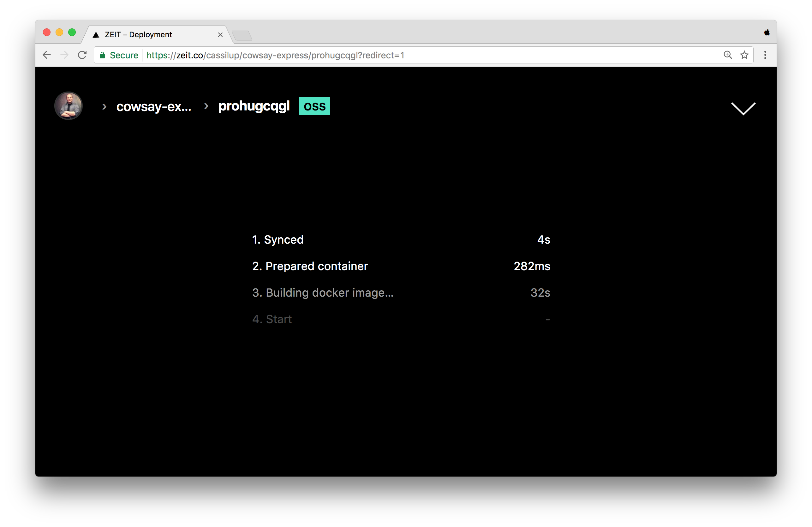Reload the page with refresh icon
This screenshot has width=812, height=527.
[82, 55]
